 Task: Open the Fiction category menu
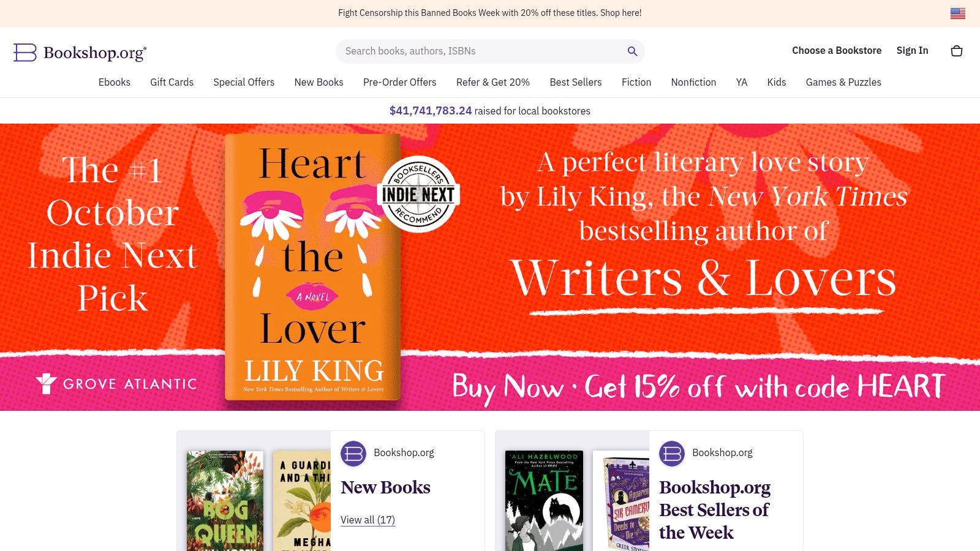click(x=636, y=82)
